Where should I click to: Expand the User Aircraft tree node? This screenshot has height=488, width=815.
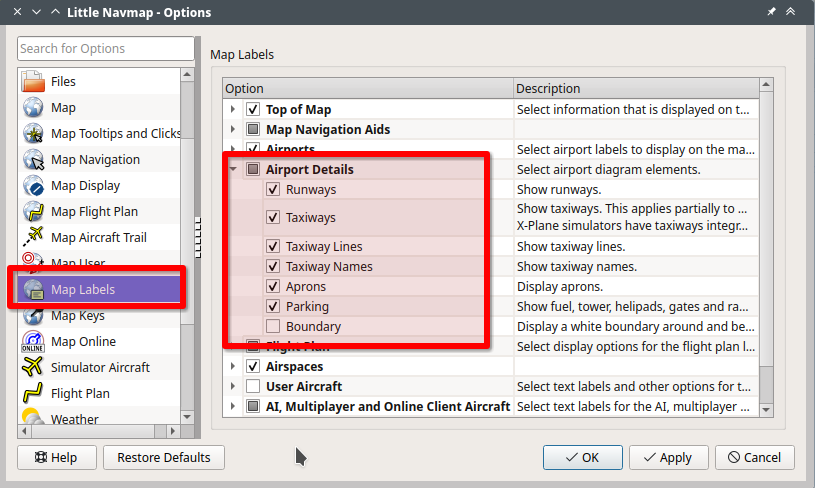[233, 386]
